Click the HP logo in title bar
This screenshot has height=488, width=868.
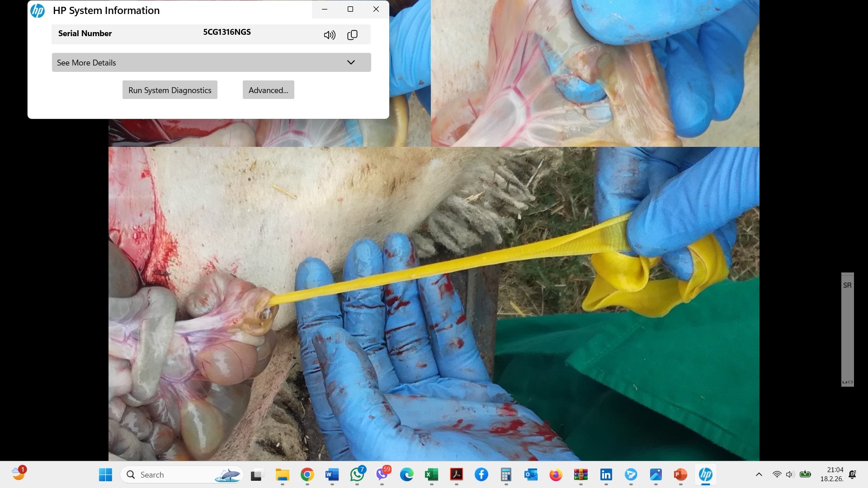[38, 10]
